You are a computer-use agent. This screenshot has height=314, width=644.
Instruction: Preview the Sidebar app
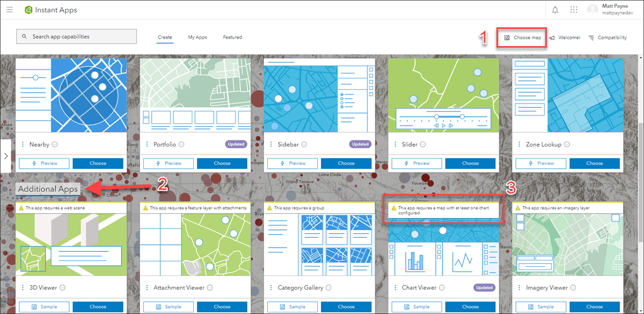click(292, 163)
